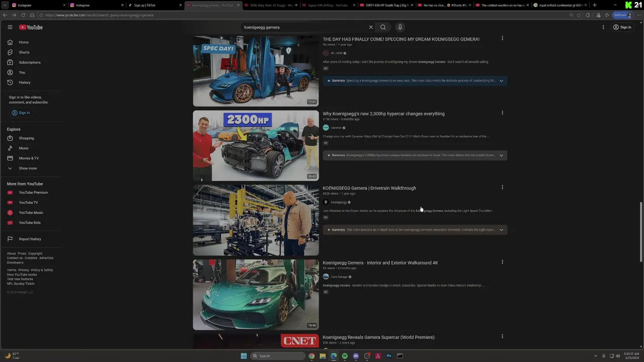Click the YouTube search input field
644x362 pixels.
(304, 27)
